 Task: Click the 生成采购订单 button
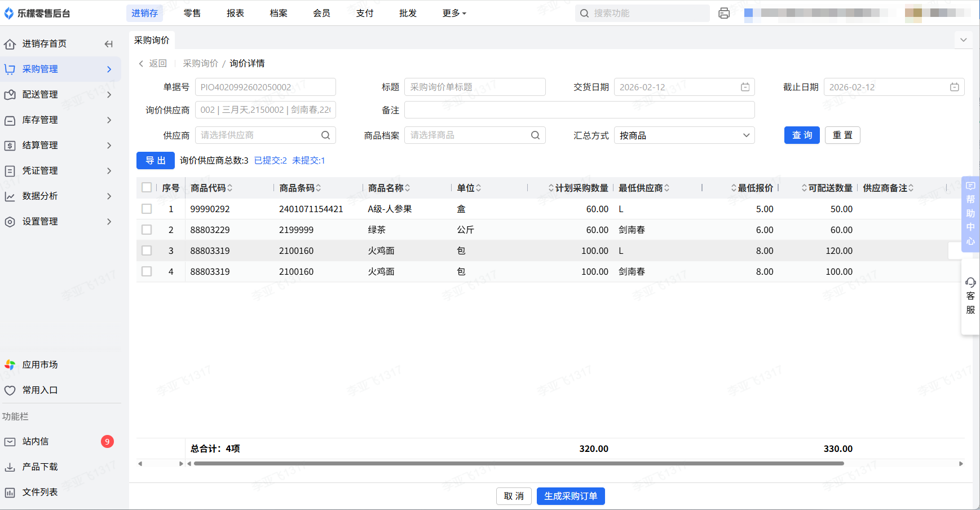(570, 496)
